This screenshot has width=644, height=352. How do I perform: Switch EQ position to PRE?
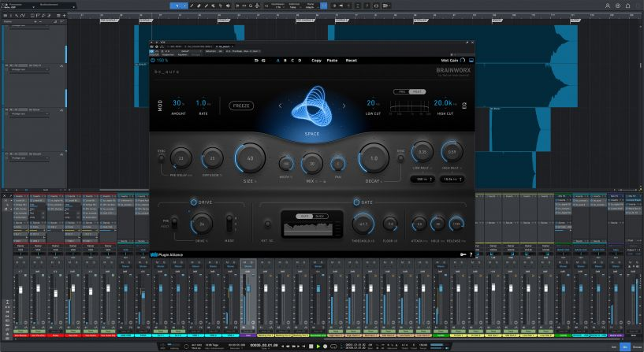tap(402, 91)
